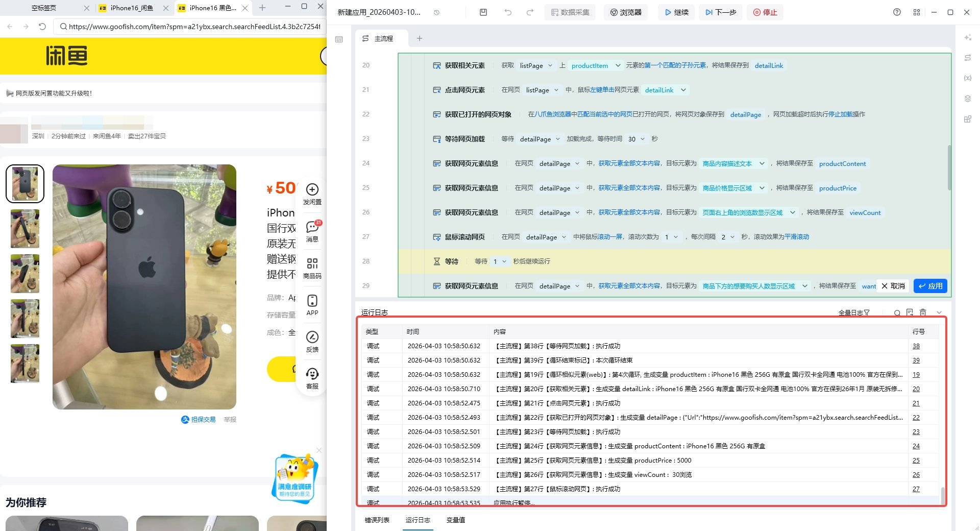Open a new browser tab with the plus
The width and height of the screenshot is (980, 531).
point(262,8)
